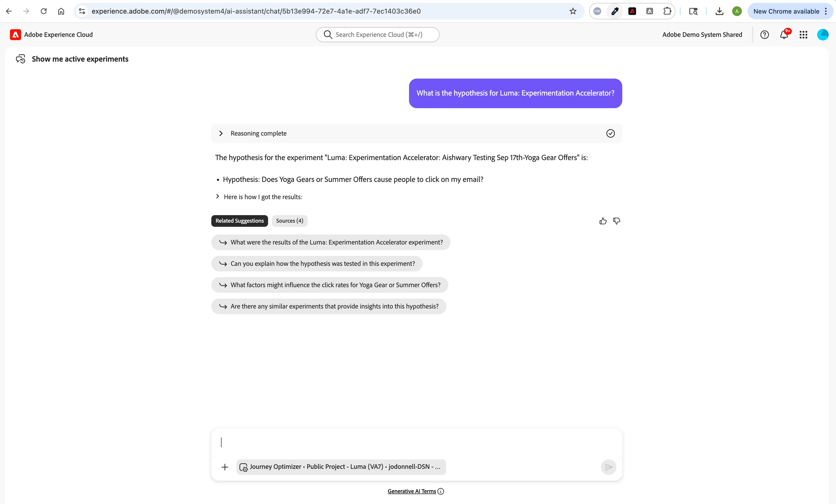Click the thumbs down feedback icon
The image size is (836, 504).
tap(616, 221)
